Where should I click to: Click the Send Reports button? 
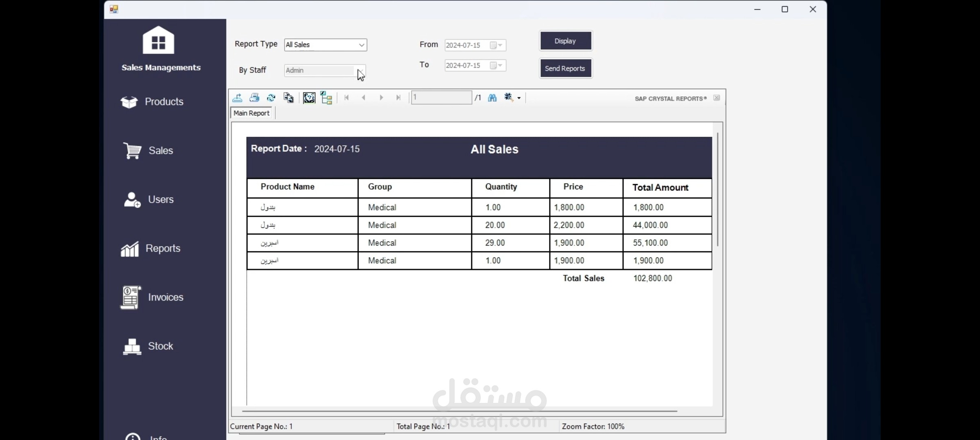(565, 68)
